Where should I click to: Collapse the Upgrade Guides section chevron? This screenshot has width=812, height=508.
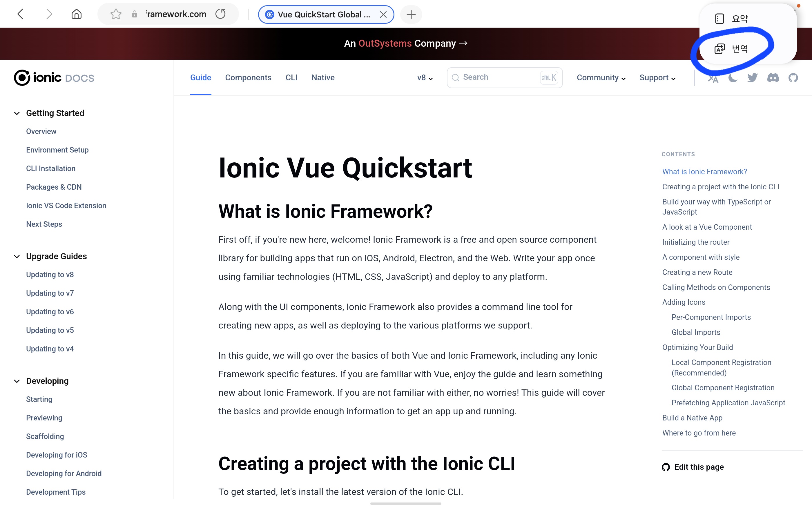tap(17, 257)
